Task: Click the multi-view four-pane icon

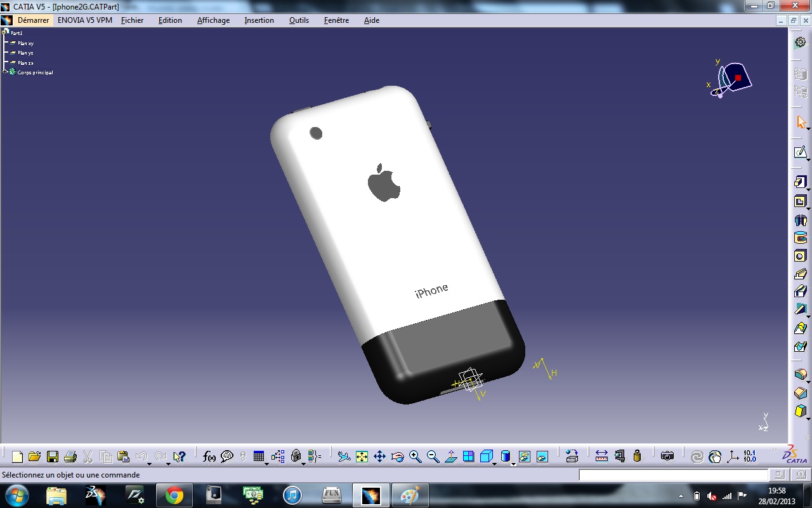Action: 468,457
